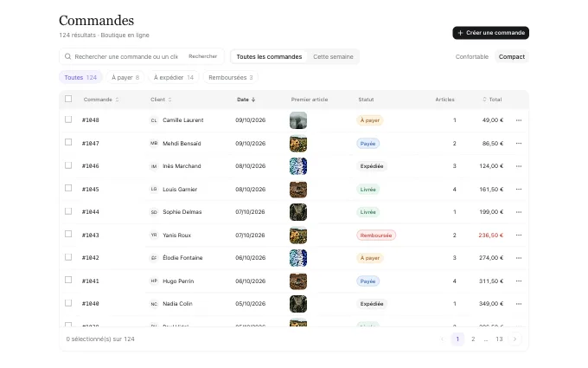588x368 pixels.
Task: Go to next page with arrow
Action: [514, 339]
